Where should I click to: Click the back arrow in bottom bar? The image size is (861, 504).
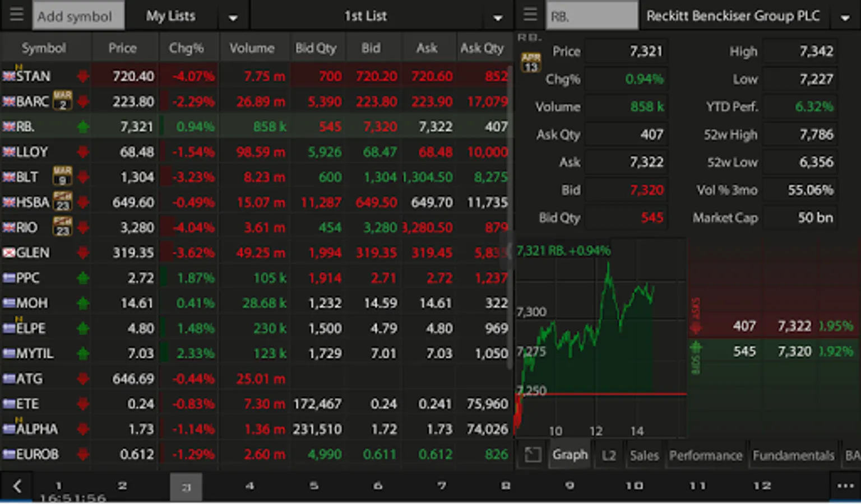pos(17,486)
